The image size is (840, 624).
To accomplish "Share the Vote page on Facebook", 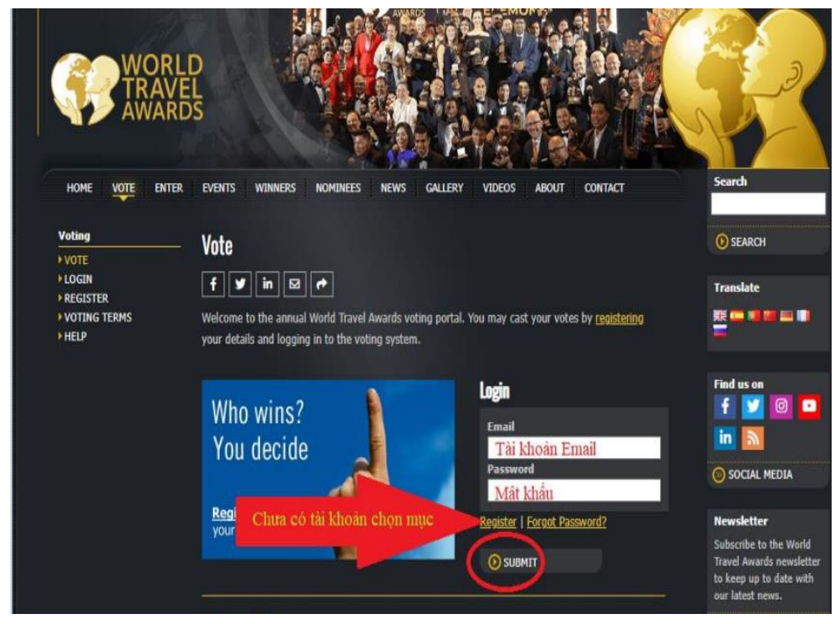I will point(212,284).
